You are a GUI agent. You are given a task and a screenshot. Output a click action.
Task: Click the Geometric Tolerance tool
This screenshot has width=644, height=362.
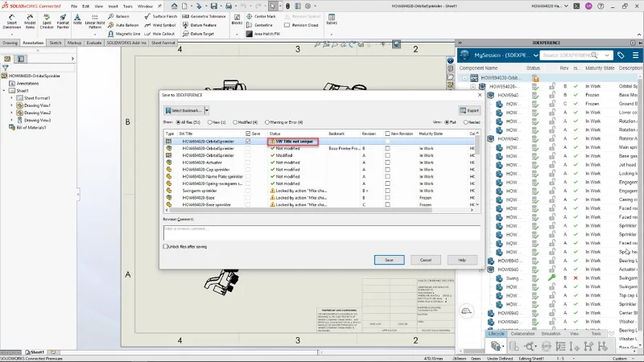207,16
